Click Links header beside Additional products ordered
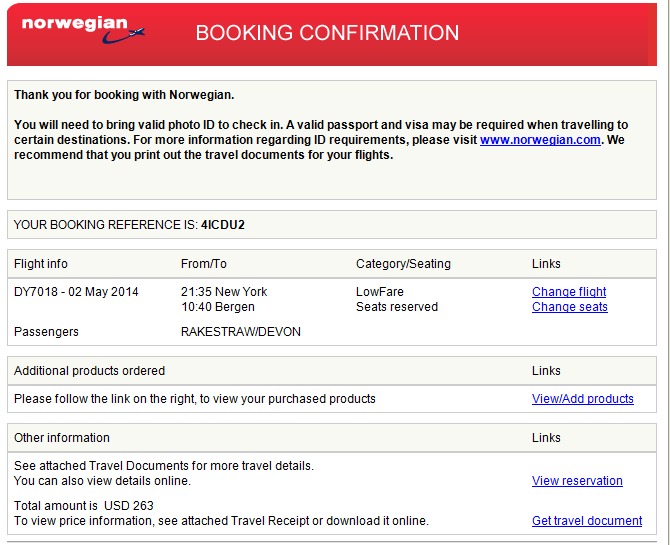Screen dimensions: 670x545 click(546, 371)
